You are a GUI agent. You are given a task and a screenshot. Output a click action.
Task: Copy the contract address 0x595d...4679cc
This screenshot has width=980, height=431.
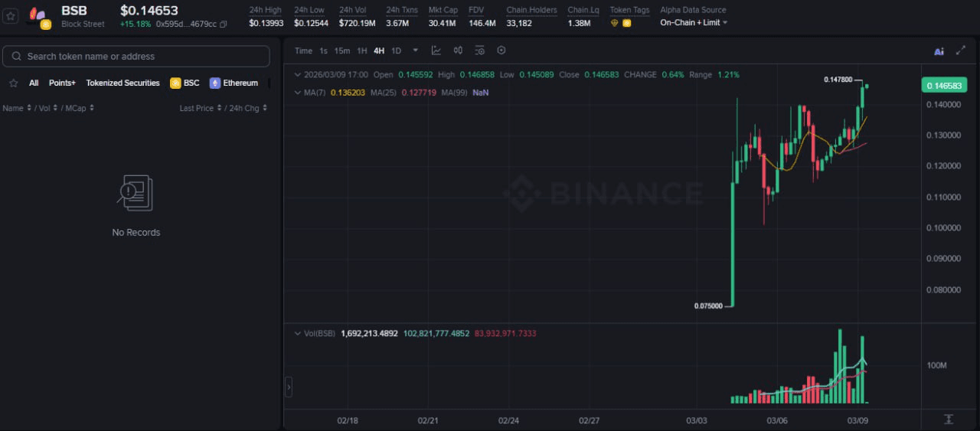click(x=224, y=24)
